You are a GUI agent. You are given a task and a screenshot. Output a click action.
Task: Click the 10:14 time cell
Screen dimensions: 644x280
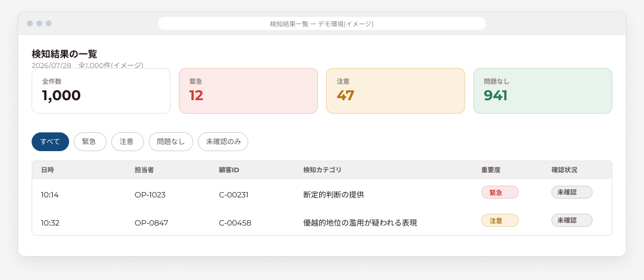[50, 195]
